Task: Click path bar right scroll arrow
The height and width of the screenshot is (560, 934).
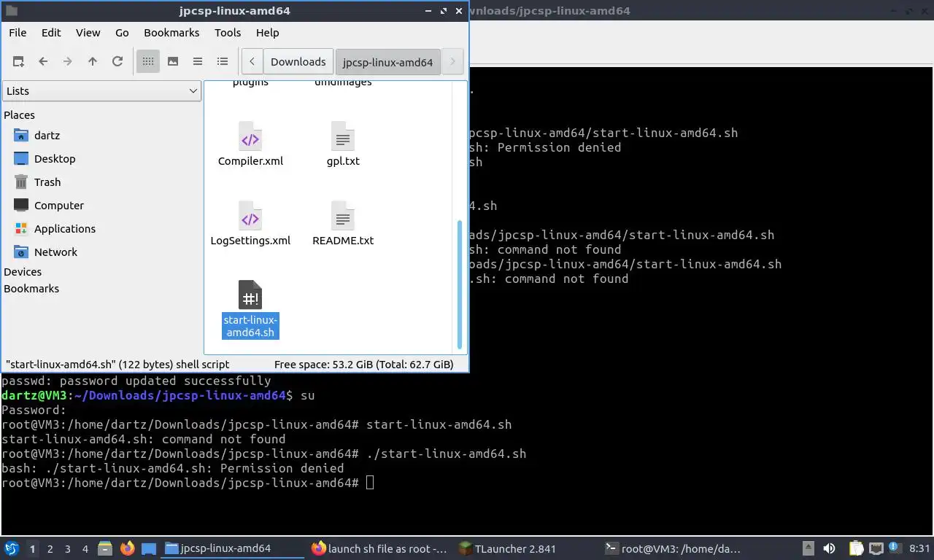Action: tap(452, 62)
